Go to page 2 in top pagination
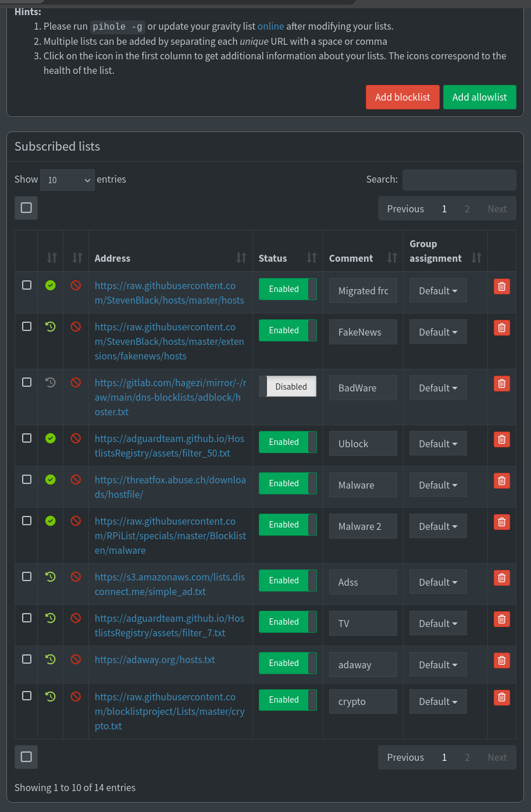Screen dimensions: 531x812 [x=467, y=209]
